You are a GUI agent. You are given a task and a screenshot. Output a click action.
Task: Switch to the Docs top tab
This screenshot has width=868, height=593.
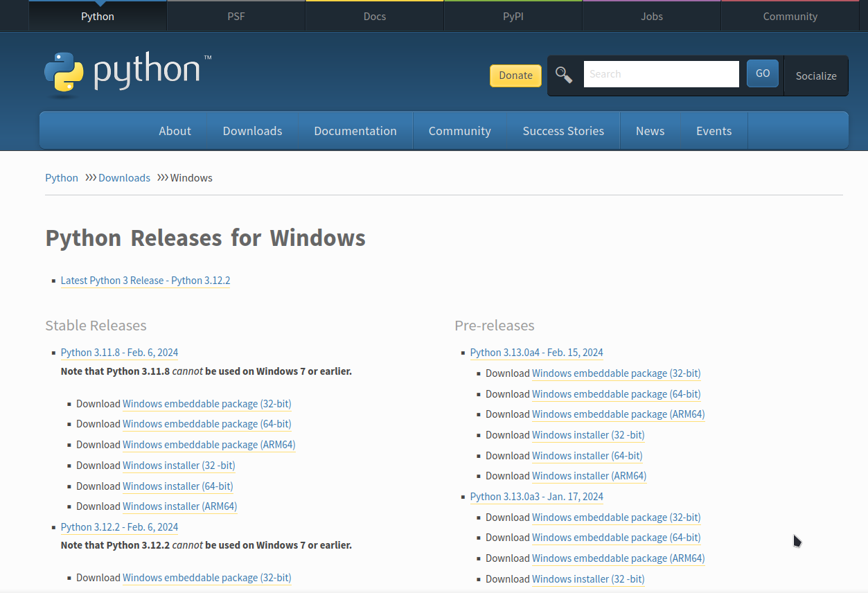(375, 16)
